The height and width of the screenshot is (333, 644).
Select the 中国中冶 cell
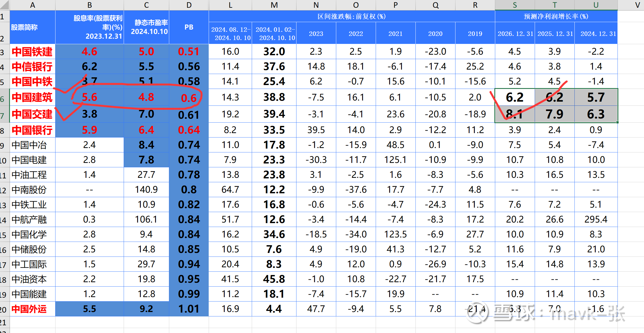33,145
